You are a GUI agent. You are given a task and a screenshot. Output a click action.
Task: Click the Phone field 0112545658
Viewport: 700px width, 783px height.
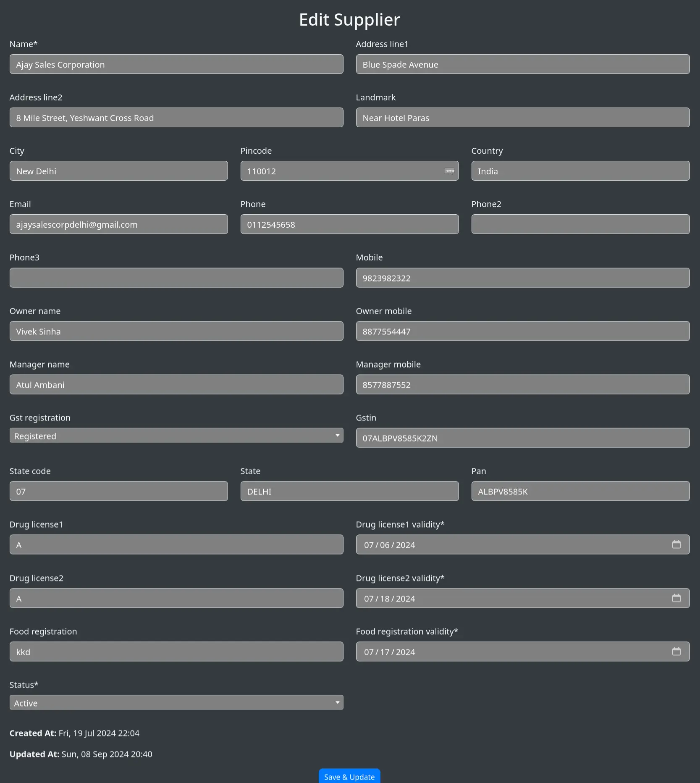[349, 224]
